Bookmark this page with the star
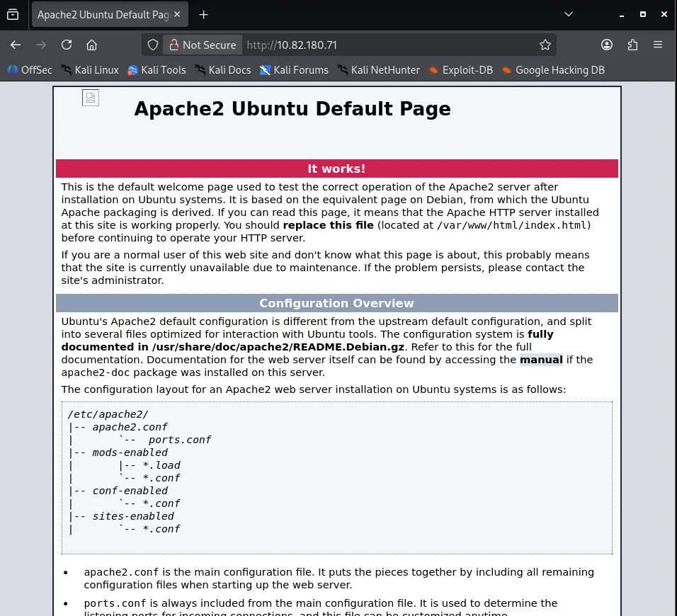The image size is (677, 616). pyautogui.click(x=545, y=45)
